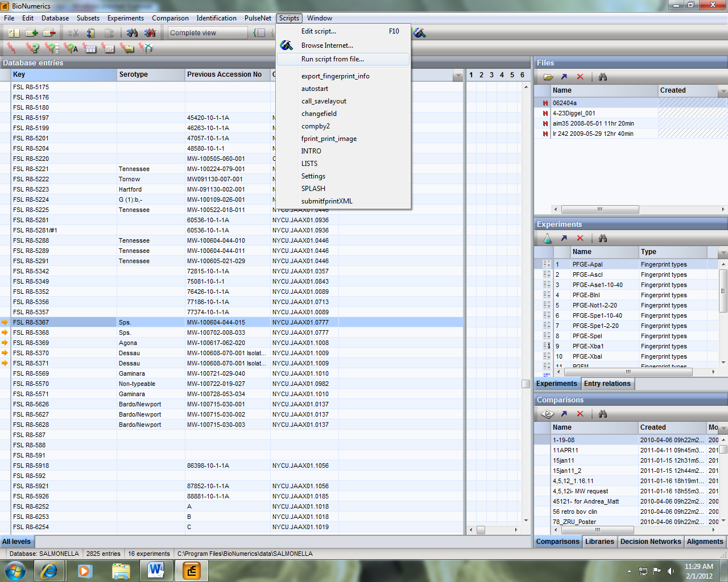728x582 pixels.
Task: Click the lightning with question mark and list icon
Action: tap(52, 48)
